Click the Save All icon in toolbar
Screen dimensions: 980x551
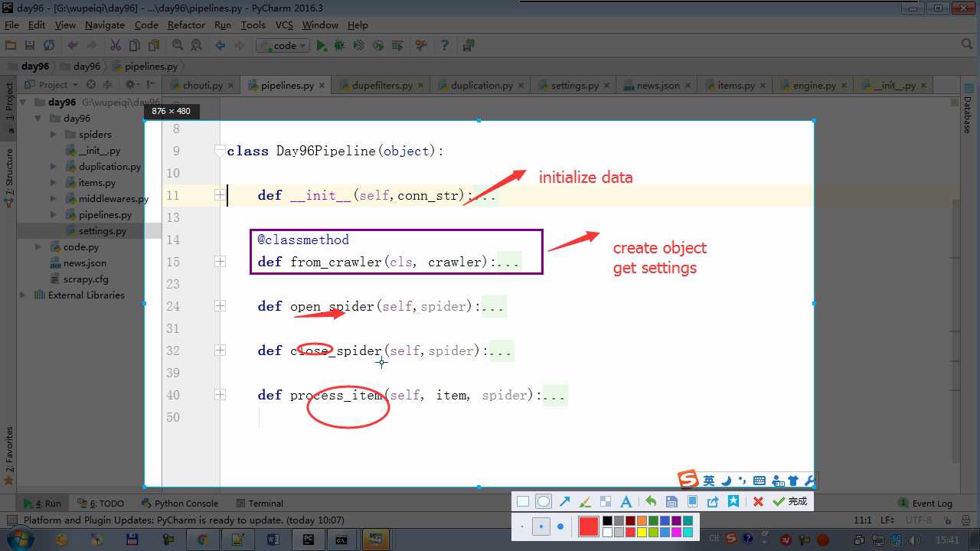coord(30,46)
